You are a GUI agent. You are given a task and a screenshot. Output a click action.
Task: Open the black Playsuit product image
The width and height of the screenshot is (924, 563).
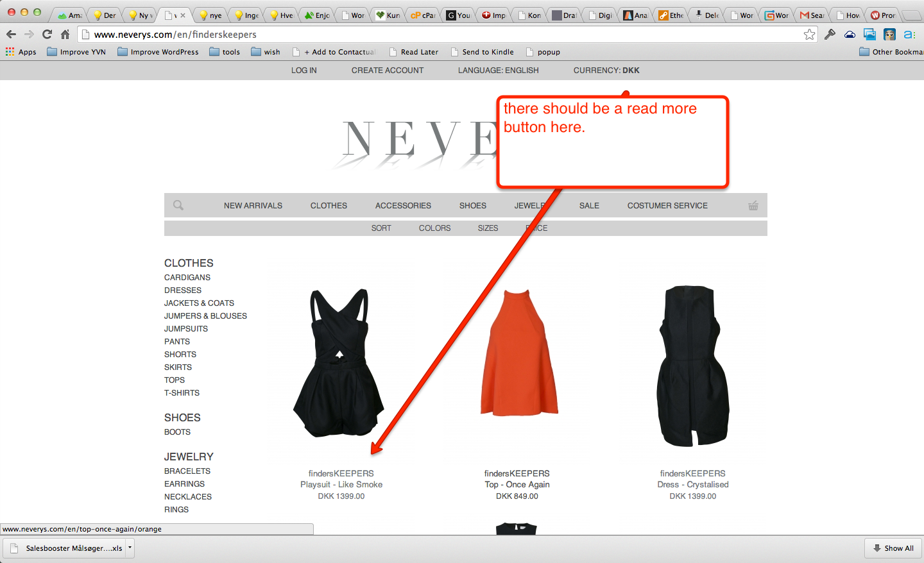point(339,364)
